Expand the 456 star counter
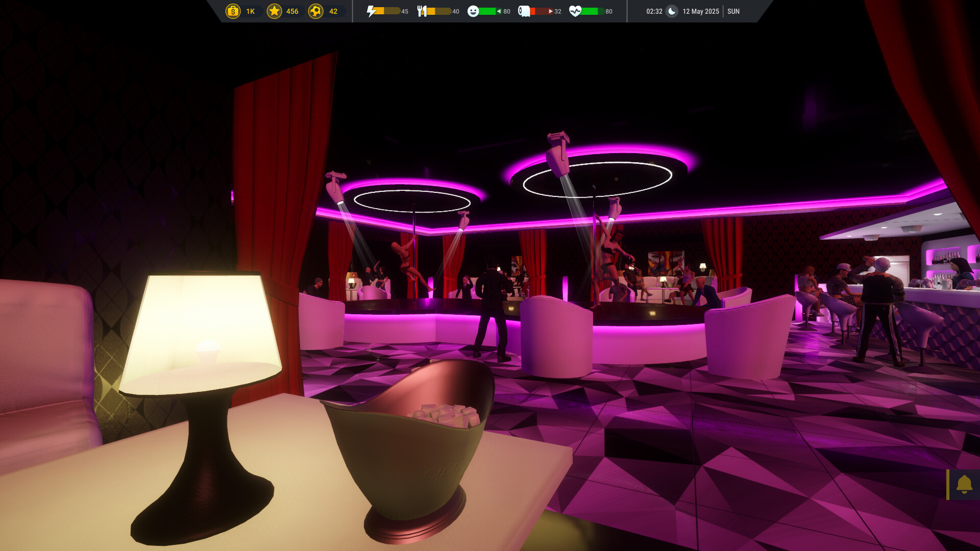The height and width of the screenshot is (551, 980). (292, 11)
